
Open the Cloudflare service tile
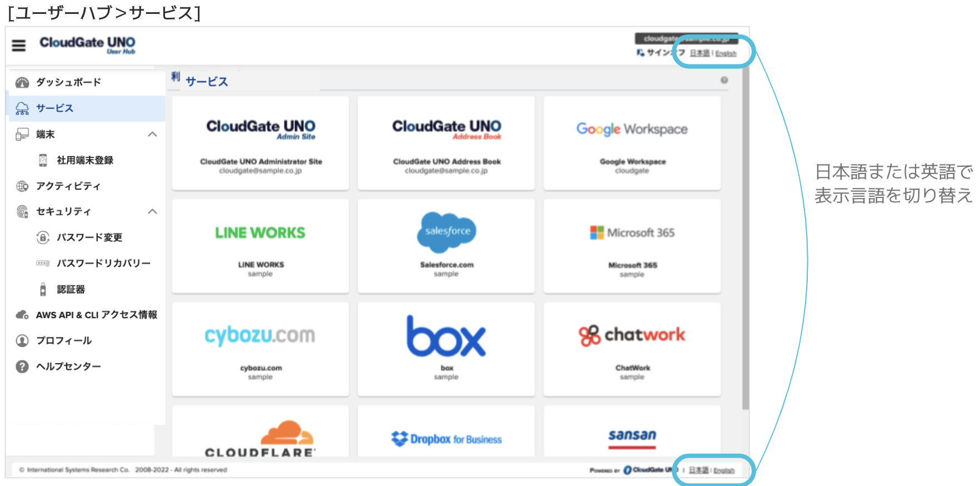coord(261,432)
